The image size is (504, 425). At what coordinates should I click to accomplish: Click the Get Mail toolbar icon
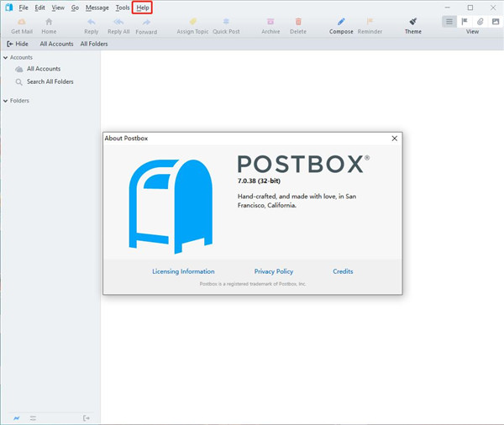[x=21, y=22]
